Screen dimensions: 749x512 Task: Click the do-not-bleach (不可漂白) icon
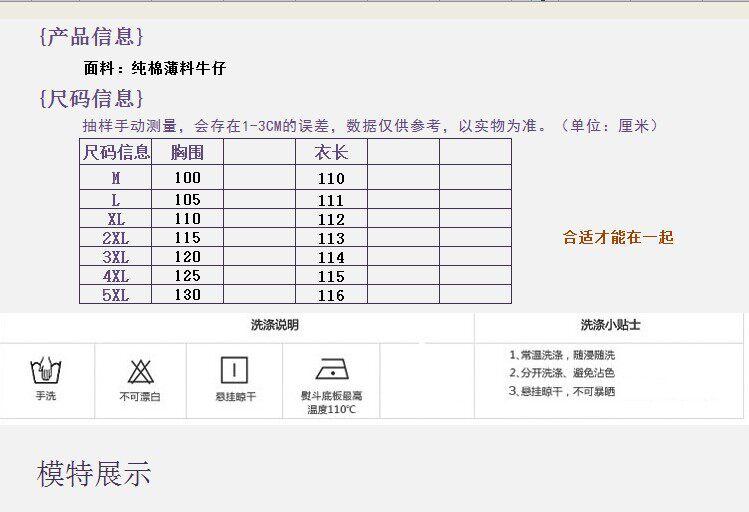[140, 371]
